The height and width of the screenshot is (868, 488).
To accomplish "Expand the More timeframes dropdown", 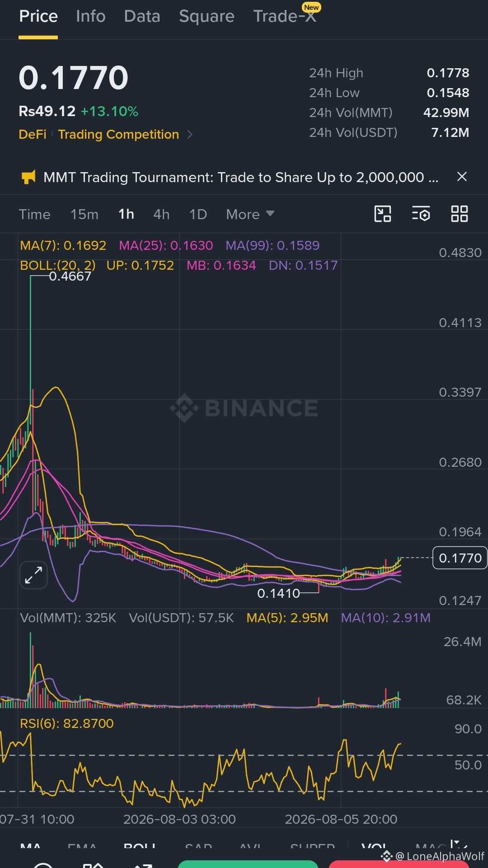I will coord(250,214).
